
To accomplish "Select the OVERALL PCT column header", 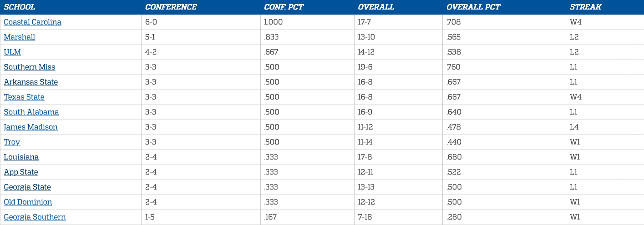I will [473, 7].
